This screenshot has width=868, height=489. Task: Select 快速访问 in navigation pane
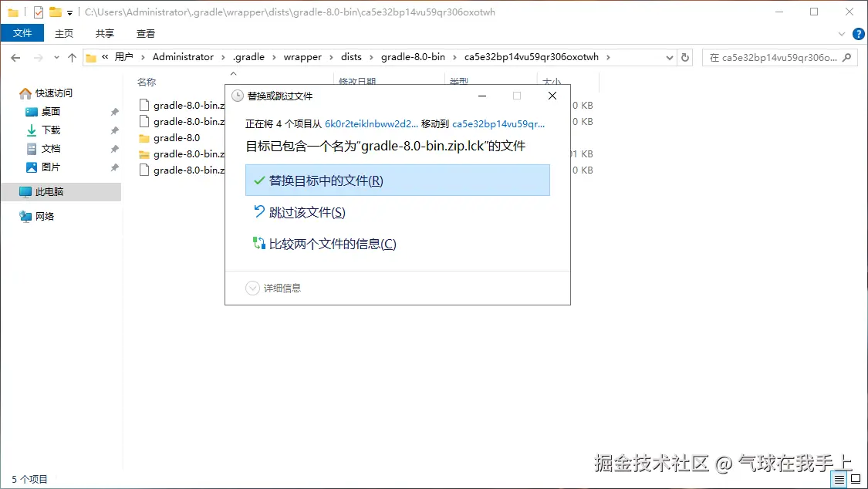(x=54, y=93)
